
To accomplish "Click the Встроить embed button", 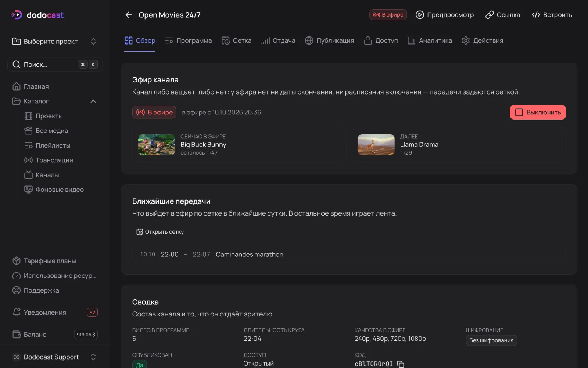I will (552, 15).
